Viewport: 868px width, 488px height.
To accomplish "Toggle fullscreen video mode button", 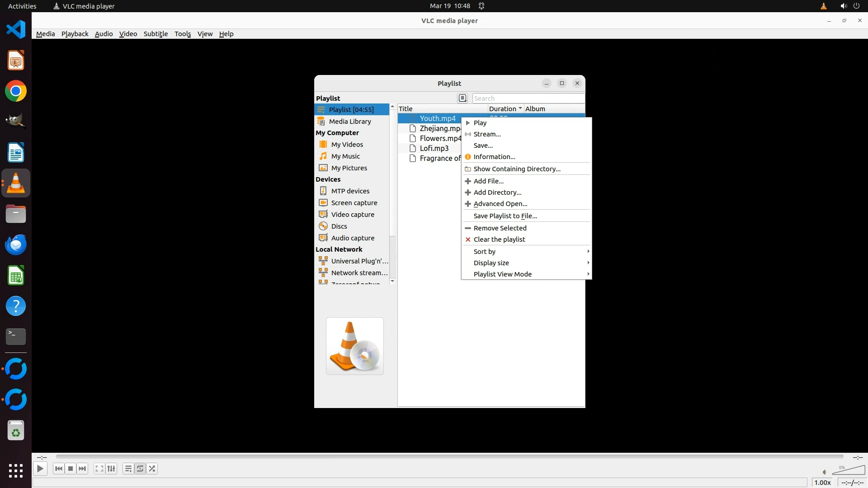I will pyautogui.click(x=99, y=469).
